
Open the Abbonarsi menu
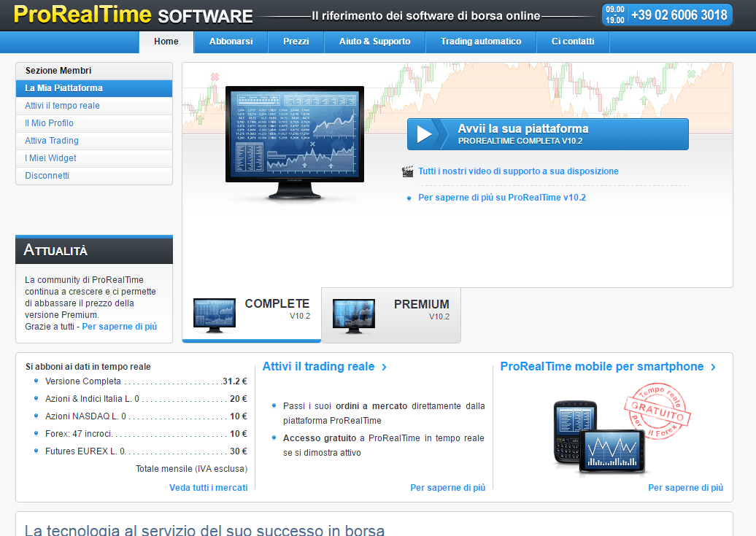tap(231, 42)
